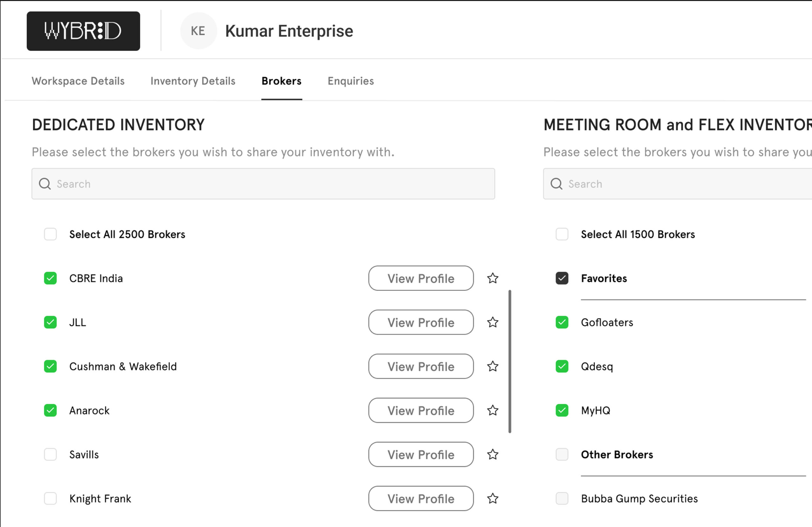Click the star next to Anarock

pyautogui.click(x=493, y=410)
